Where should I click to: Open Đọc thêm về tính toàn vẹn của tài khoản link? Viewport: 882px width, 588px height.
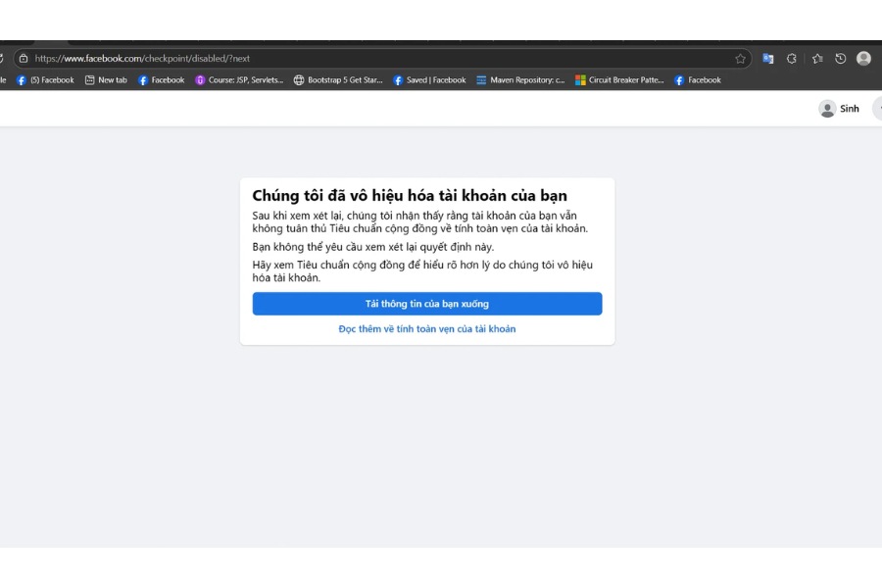coord(427,329)
